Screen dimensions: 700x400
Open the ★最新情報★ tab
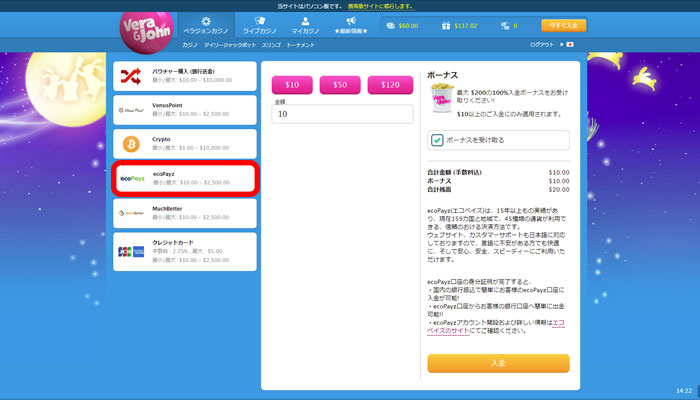point(351,26)
